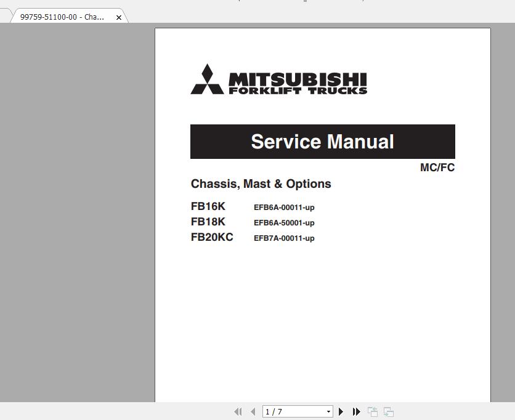Click the MC/FC designation text
This screenshot has height=420, width=515.
coord(437,167)
